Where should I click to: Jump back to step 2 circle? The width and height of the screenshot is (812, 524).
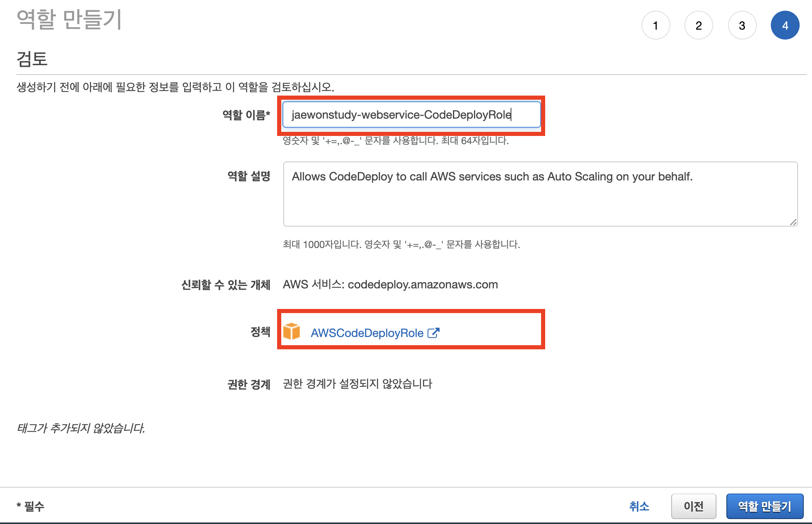pos(699,26)
